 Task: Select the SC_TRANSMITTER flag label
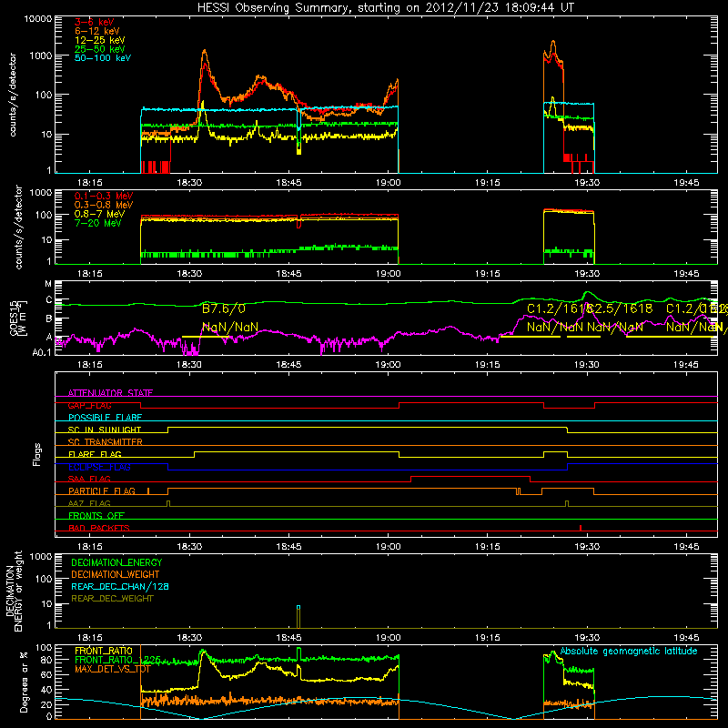[x=106, y=442]
